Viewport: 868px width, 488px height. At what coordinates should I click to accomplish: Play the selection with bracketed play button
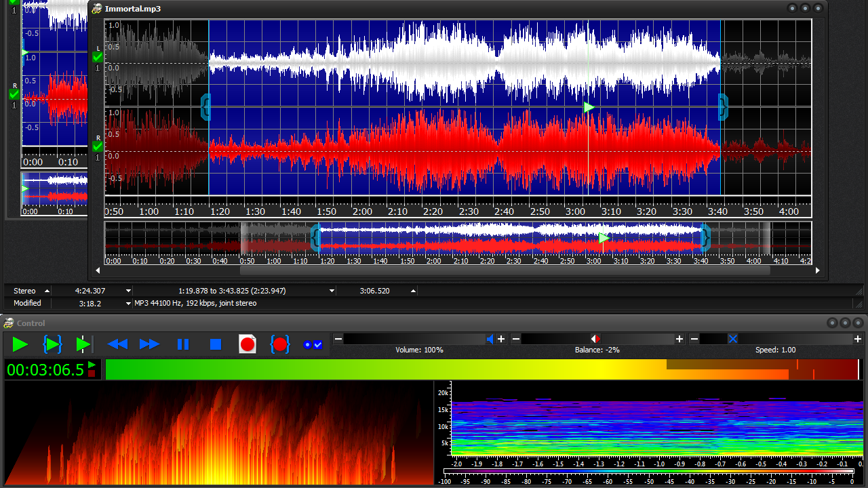[52, 345]
